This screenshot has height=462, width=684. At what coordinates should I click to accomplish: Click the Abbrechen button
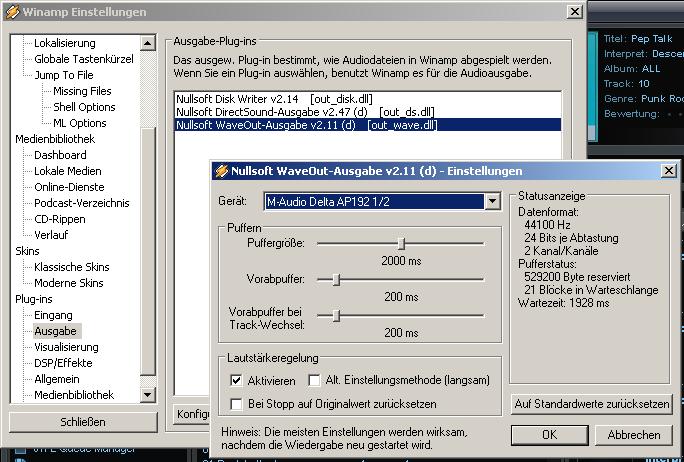[633, 435]
